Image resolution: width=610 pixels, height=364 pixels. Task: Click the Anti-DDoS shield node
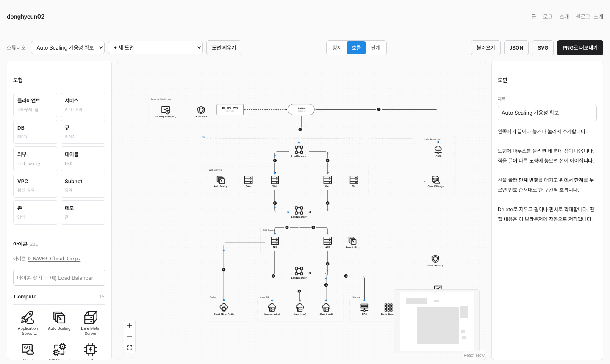click(x=201, y=112)
